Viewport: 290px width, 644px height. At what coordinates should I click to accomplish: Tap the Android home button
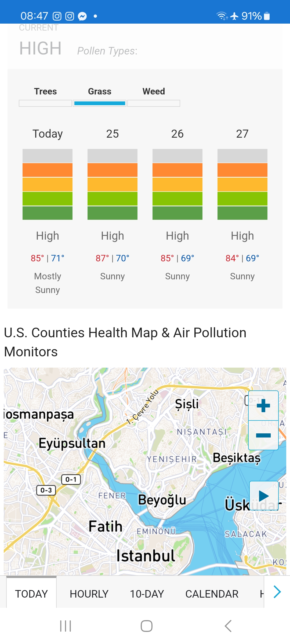pyautogui.click(x=146, y=626)
